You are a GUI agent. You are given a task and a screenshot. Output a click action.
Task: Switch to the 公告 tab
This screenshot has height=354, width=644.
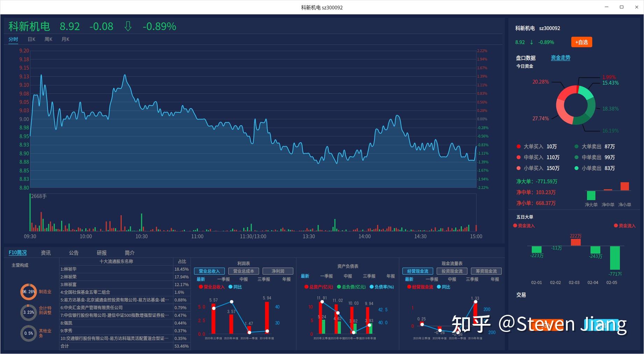pyautogui.click(x=73, y=253)
